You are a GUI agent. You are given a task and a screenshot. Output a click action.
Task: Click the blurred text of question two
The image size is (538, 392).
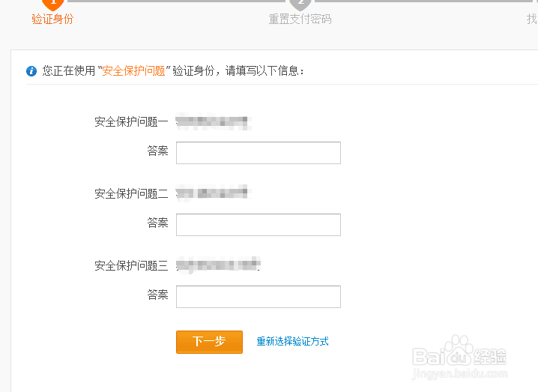pos(212,193)
